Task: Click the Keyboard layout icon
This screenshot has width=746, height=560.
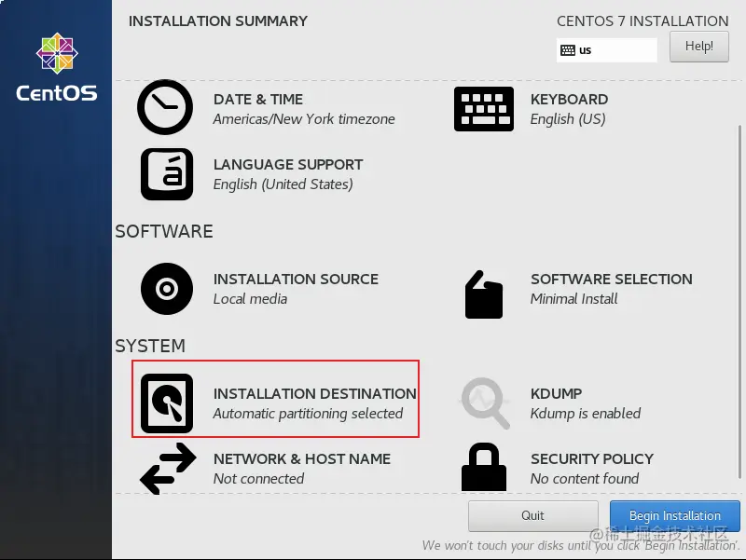Action: tap(484, 109)
